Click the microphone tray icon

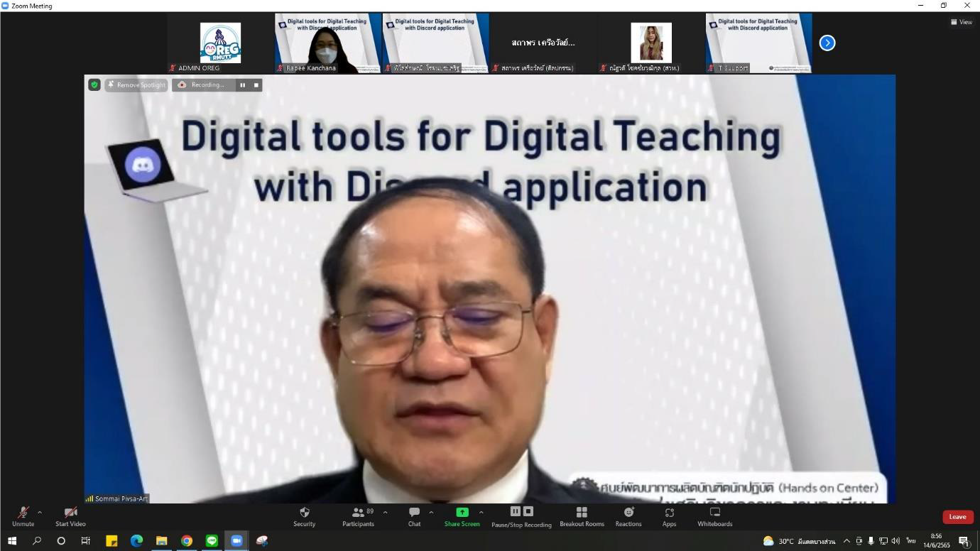click(x=871, y=541)
